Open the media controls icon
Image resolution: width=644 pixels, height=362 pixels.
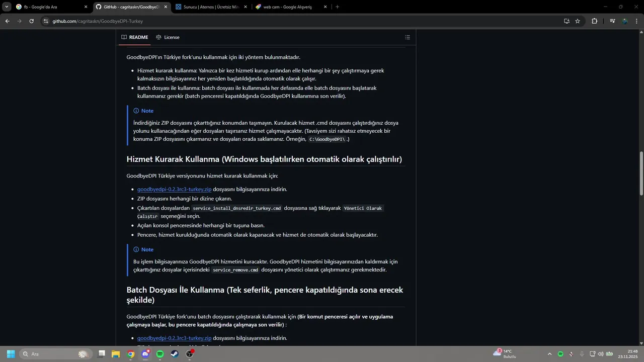[x=612, y=21]
